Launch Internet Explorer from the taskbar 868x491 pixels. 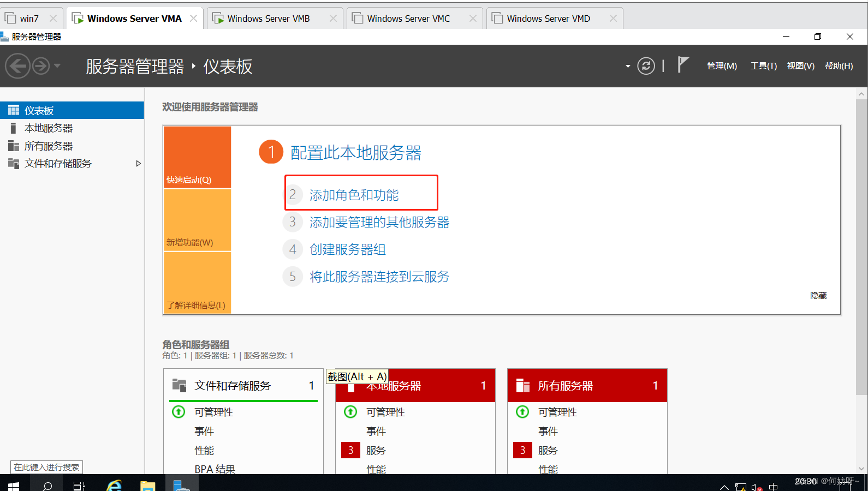(114, 485)
